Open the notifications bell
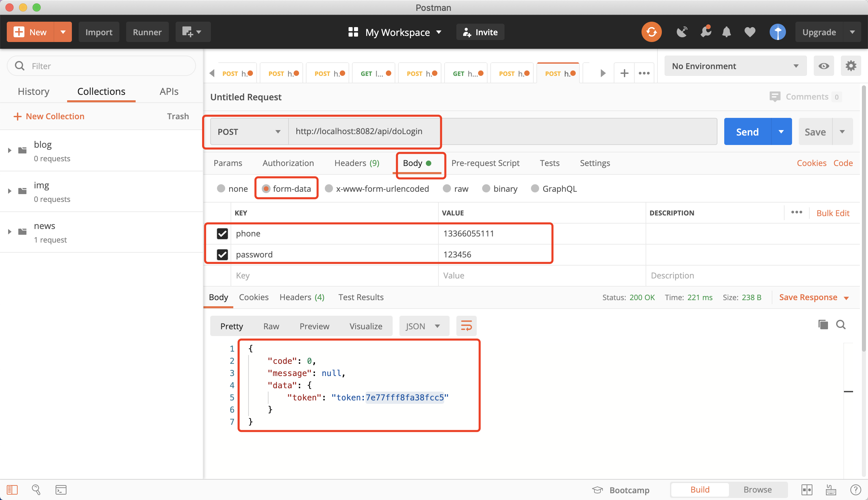868x500 pixels. (x=726, y=32)
